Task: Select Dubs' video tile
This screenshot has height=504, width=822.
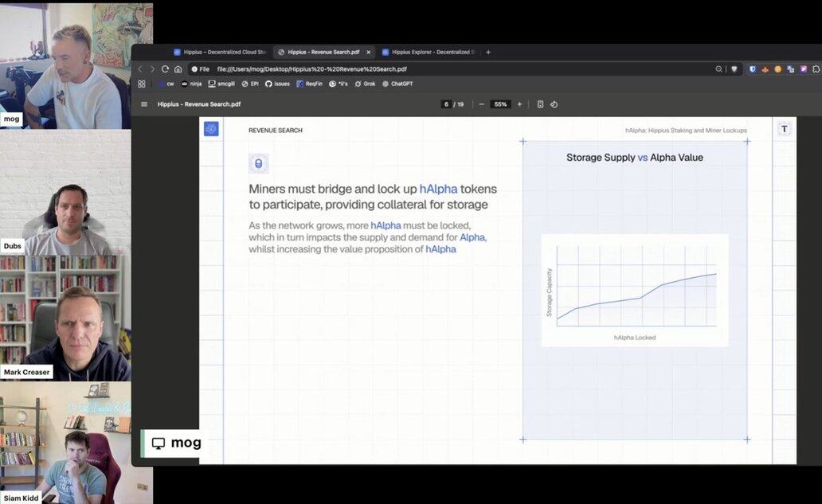Action: (x=65, y=192)
